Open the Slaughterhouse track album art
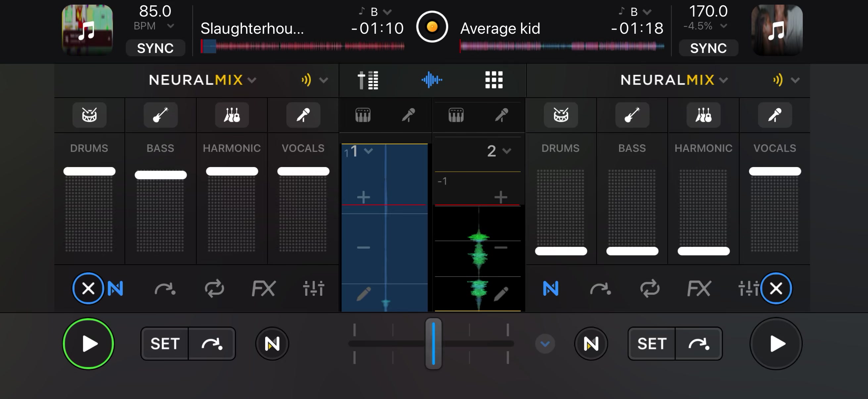The width and height of the screenshot is (868, 399). pos(87,30)
